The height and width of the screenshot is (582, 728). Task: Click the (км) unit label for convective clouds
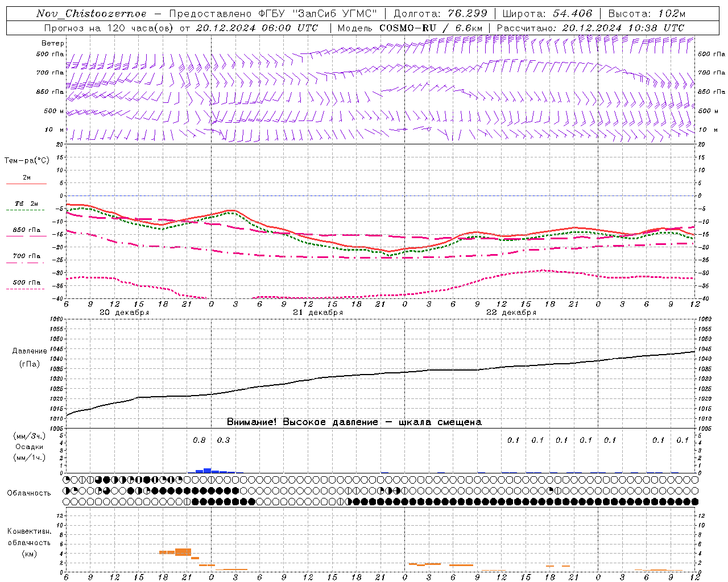tap(29, 554)
